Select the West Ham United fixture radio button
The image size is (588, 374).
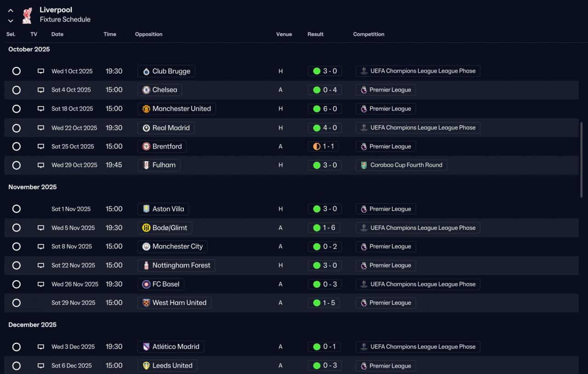(17, 303)
